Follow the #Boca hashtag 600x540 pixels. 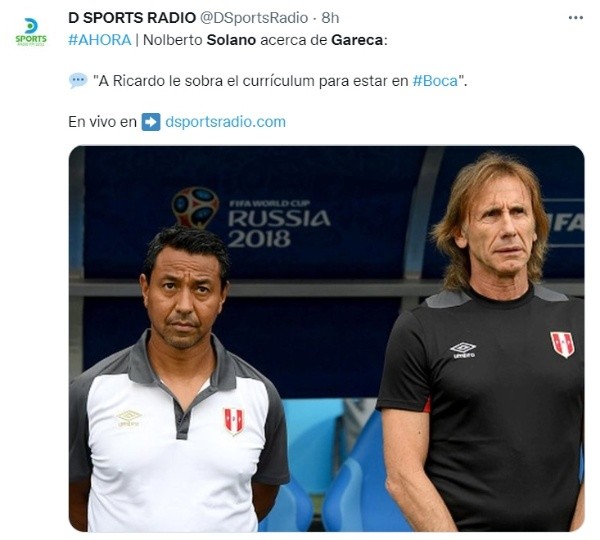(435, 81)
